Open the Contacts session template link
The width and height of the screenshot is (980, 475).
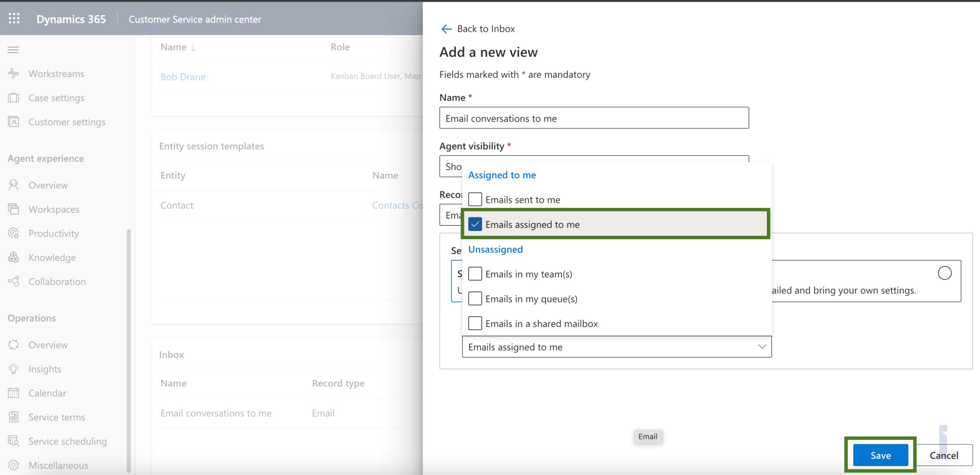pyautogui.click(x=397, y=205)
